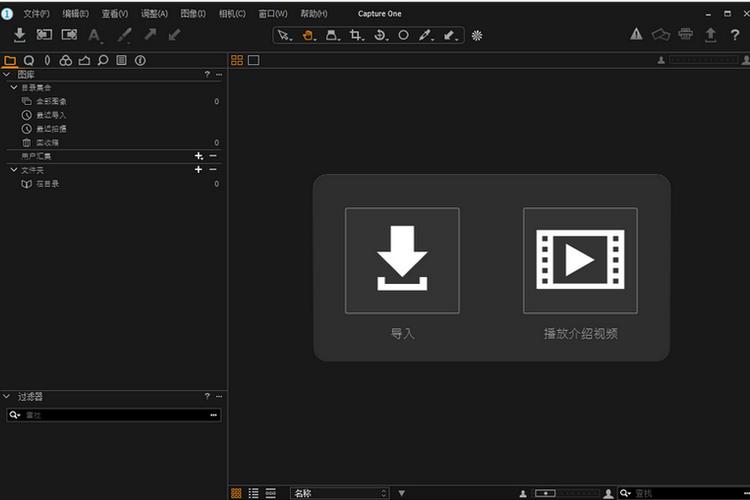Open the clipboard Adjustments tool tab
750x500 pixels.
tap(121, 60)
